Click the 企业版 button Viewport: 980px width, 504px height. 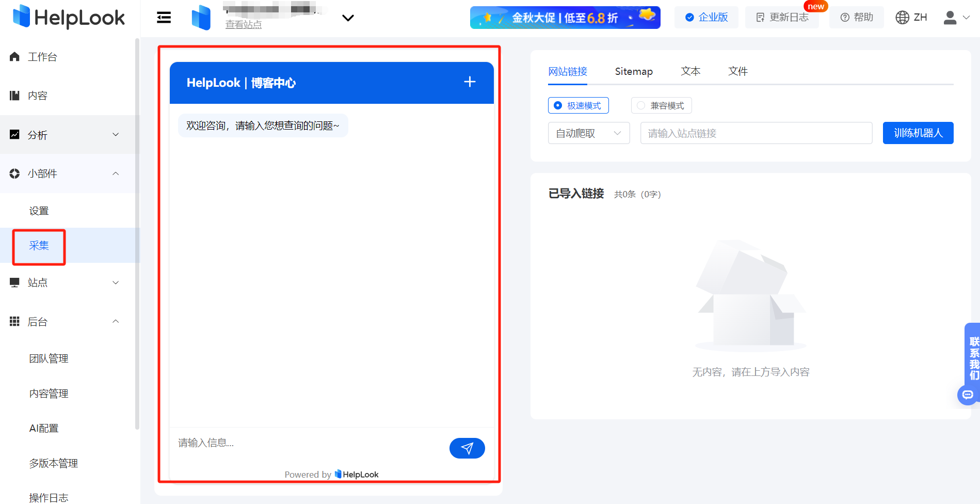[x=706, y=18]
